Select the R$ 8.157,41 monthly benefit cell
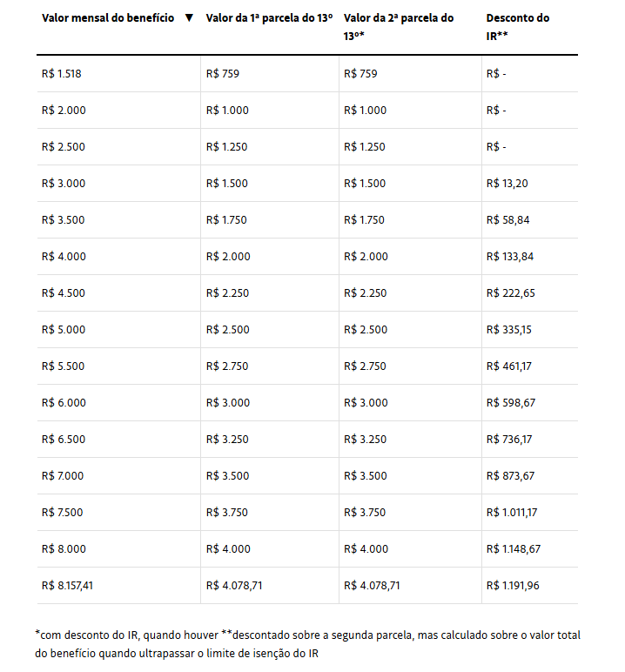 coord(67,586)
